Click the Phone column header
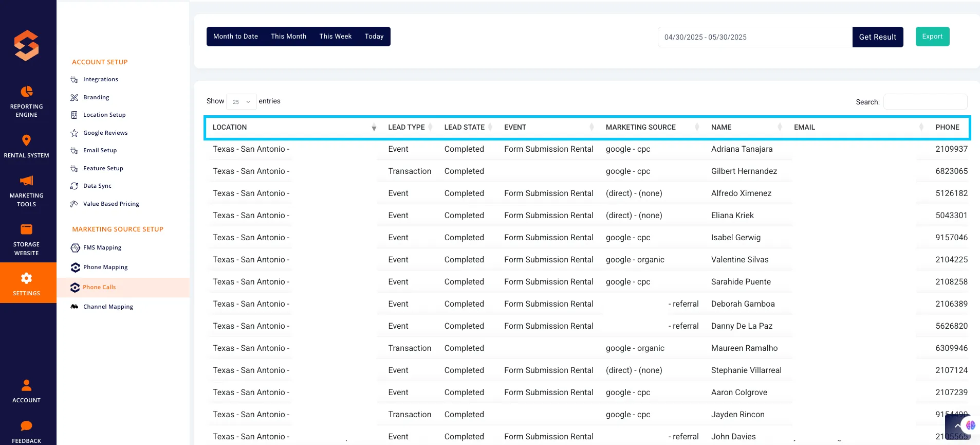The height and width of the screenshot is (445, 980). pos(947,128)
